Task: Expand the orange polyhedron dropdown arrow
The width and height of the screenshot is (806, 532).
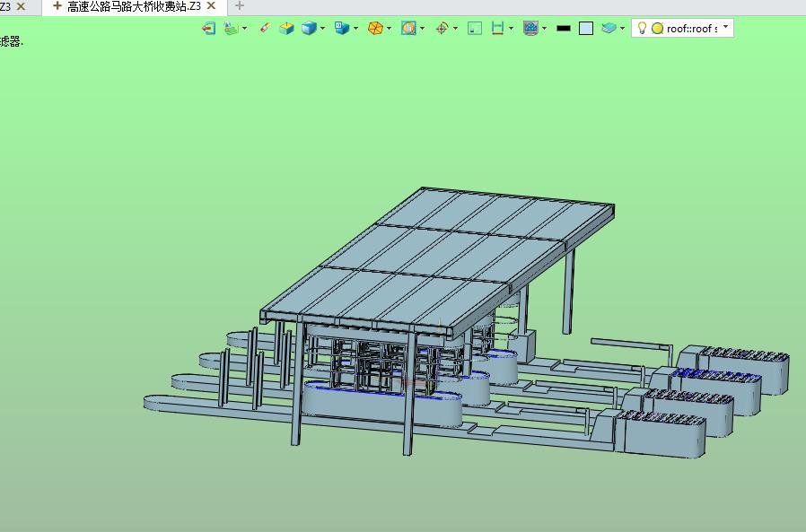Action: pyautogui.click(x=390, y=28)
